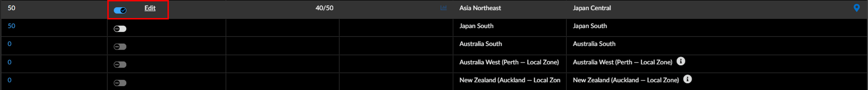Click the Edit link in the top row
The height and width of the screenshot is (90, 868).
click(150, 8)
